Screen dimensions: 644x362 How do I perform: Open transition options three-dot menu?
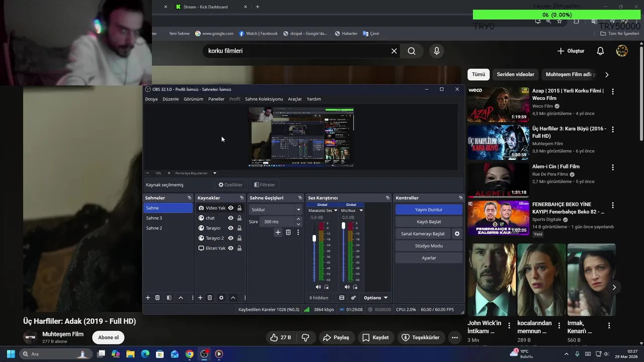[x=298, y=232]
